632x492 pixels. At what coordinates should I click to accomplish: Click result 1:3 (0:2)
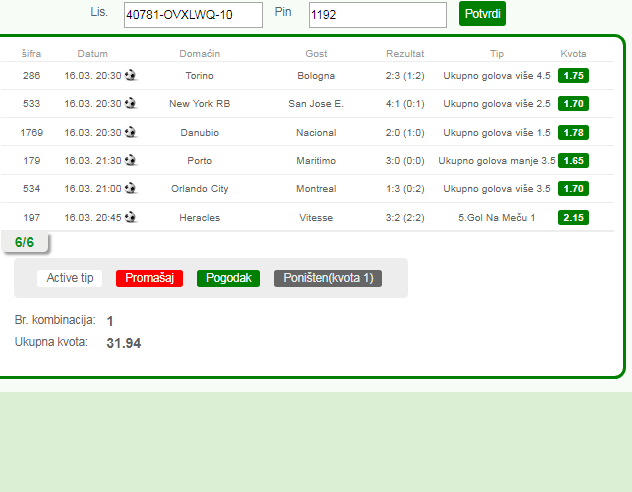click(405, 189)
